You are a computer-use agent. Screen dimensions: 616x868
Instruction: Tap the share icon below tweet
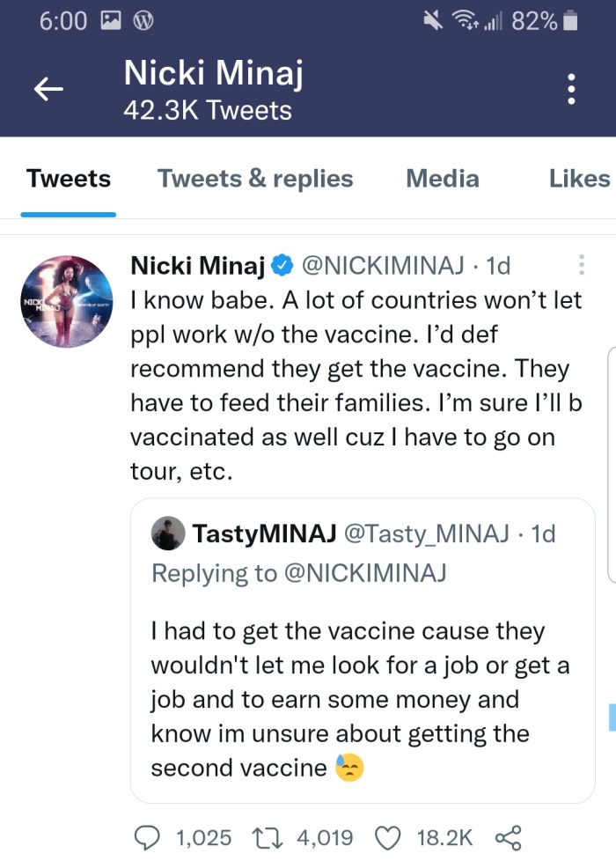coord(508,836)
